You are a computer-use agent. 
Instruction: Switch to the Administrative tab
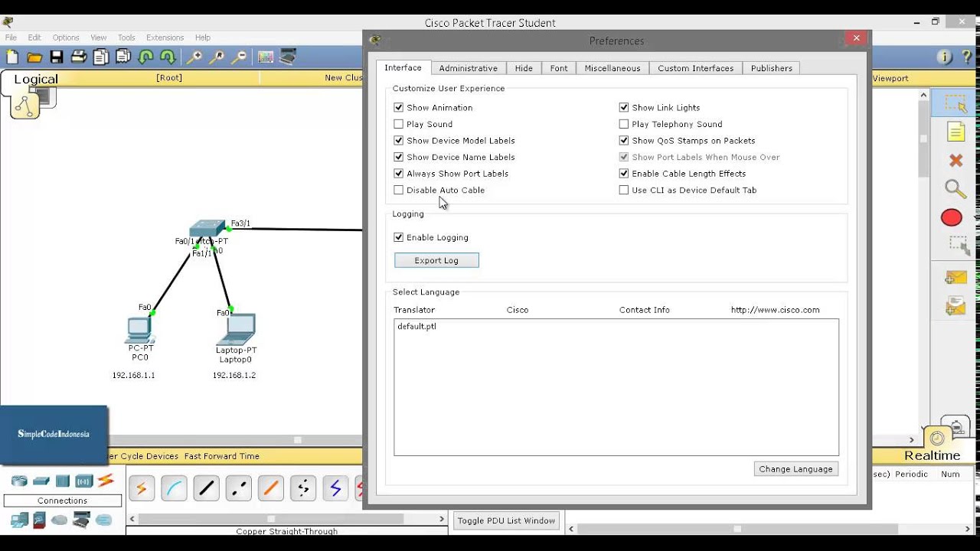coord(469,68)
